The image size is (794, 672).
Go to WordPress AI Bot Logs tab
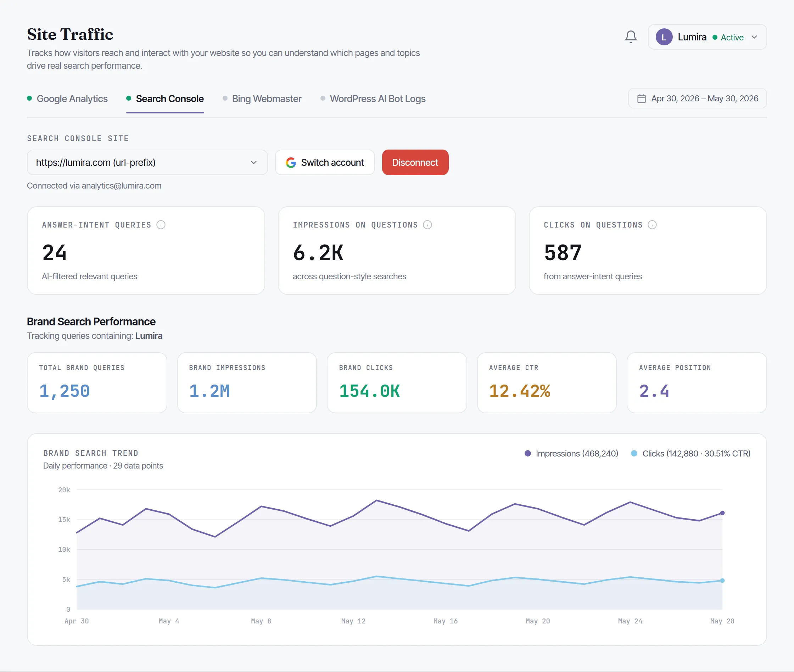point(373,99)
